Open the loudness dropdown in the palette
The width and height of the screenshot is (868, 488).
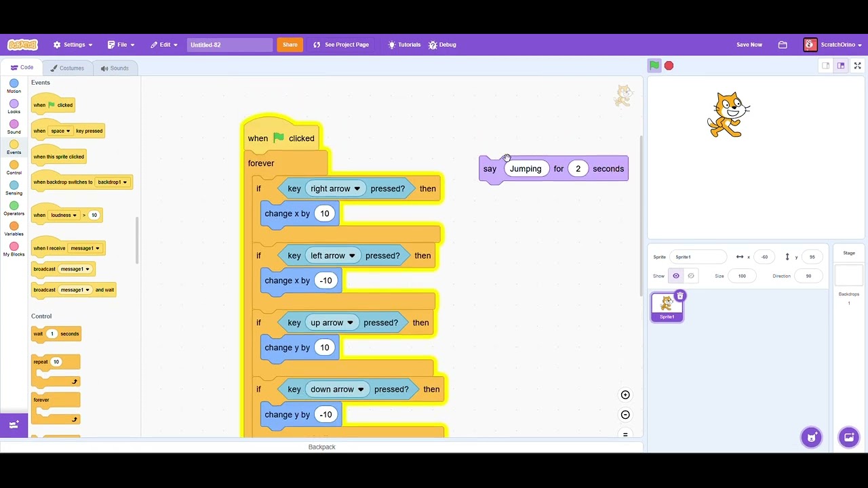tap(64, 215)
